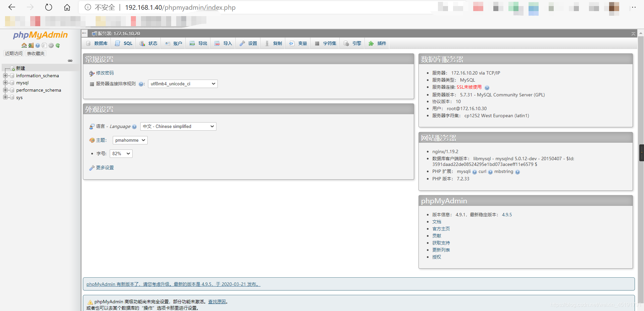644x311 pixels.
Task: Open the 复制 tab
Action: point(273,43)
